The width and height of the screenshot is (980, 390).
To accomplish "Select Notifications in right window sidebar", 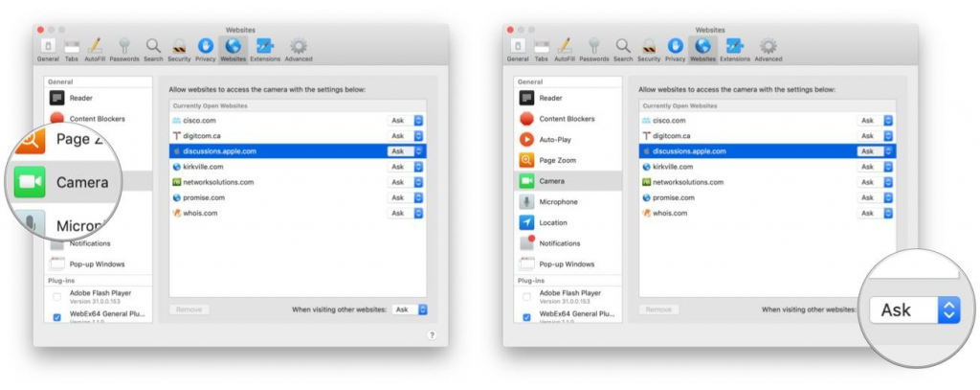I will pyautogui.click(x=568, y=243).
